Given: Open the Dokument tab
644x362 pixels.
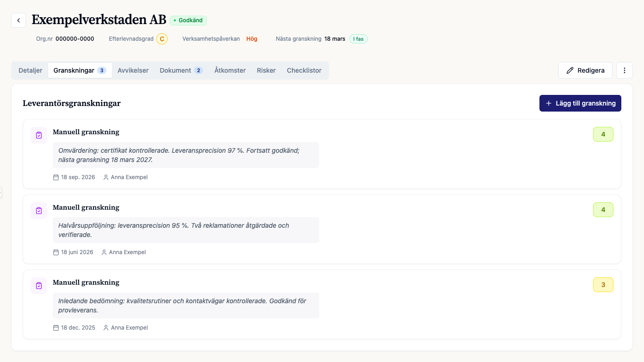Looking at the screenshot, I should click(181, 70).
